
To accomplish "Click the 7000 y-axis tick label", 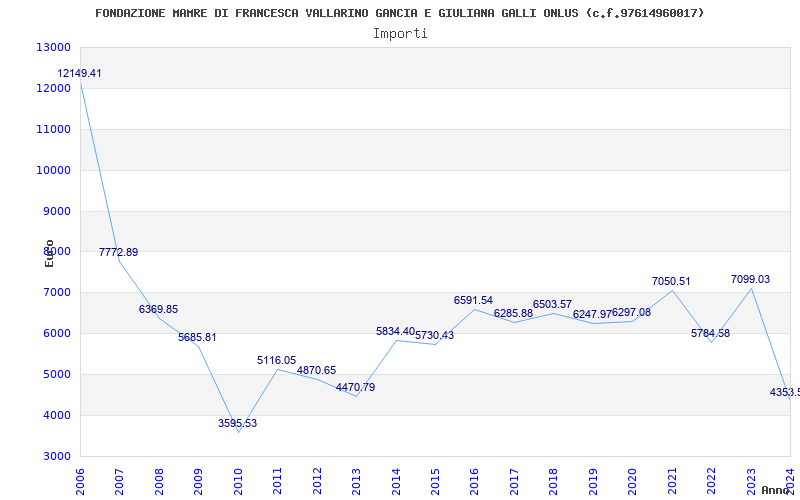I will [56, 292].
